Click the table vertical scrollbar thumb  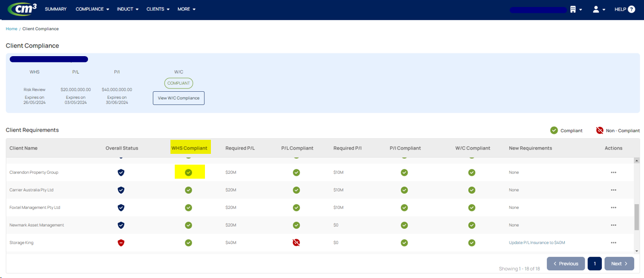click(x=637, y=216)
